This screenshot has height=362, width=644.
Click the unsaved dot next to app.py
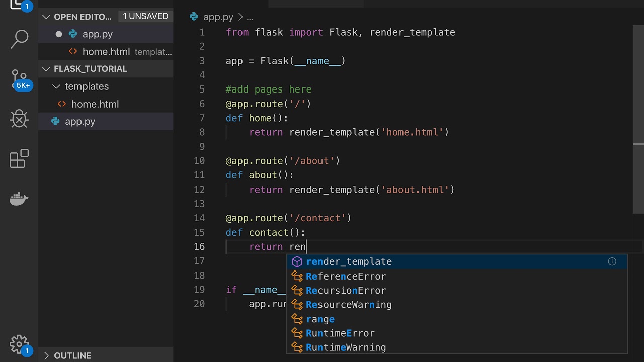click(59, 34)
